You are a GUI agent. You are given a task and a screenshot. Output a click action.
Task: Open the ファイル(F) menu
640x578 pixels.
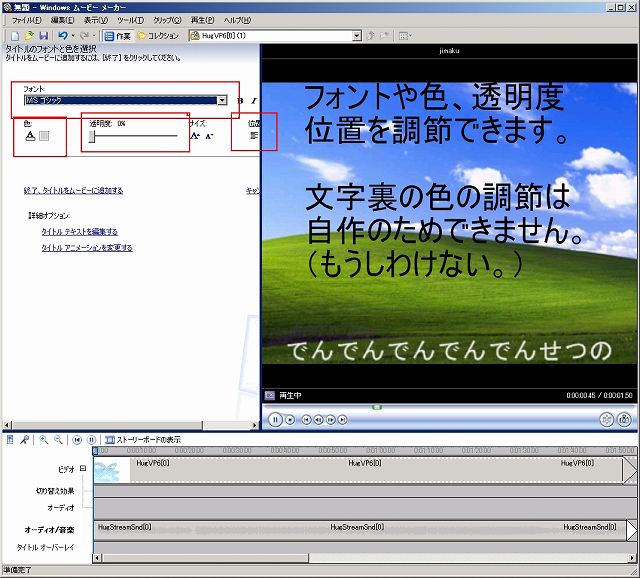(x=26, y=20)
